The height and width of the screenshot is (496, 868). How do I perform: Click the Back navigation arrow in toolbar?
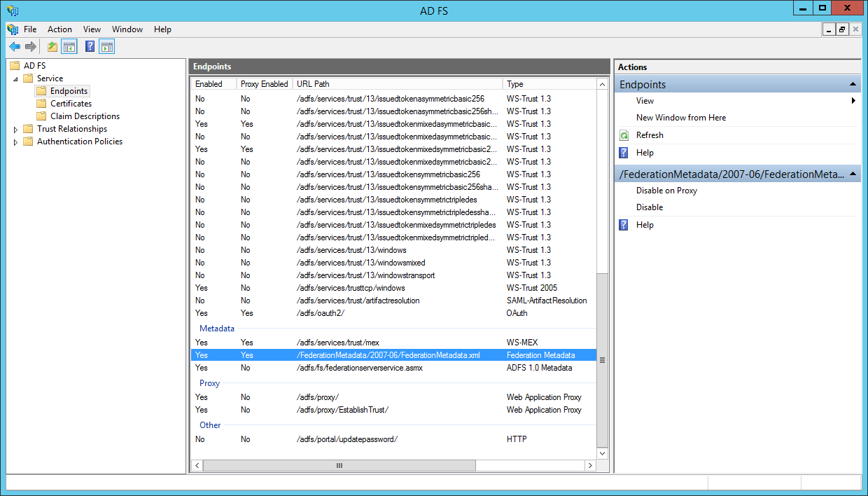(x=15, y=46)
